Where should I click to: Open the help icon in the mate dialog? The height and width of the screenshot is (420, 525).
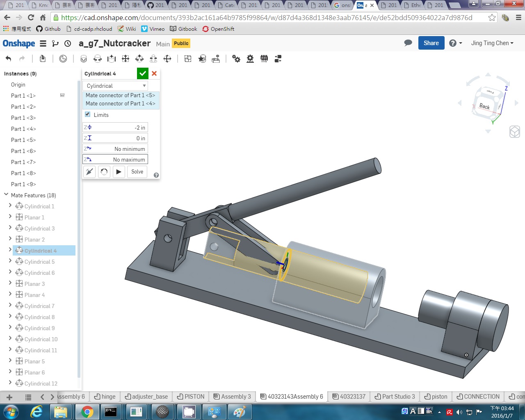tap(156, 175)
